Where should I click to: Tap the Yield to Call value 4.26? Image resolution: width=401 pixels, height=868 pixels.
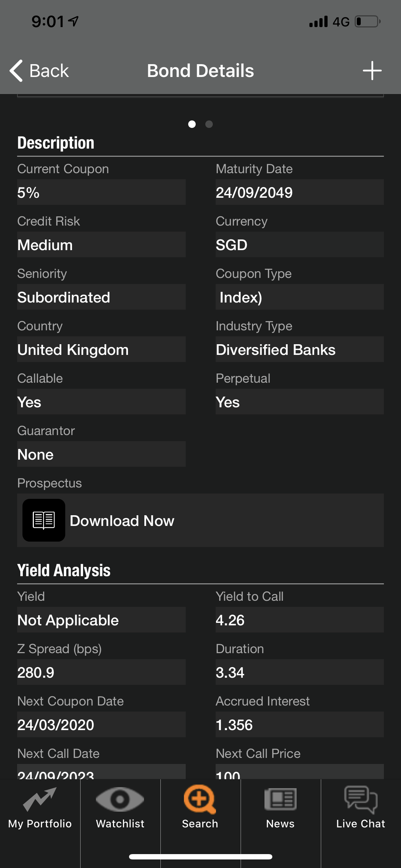click(x=230, y=620)
